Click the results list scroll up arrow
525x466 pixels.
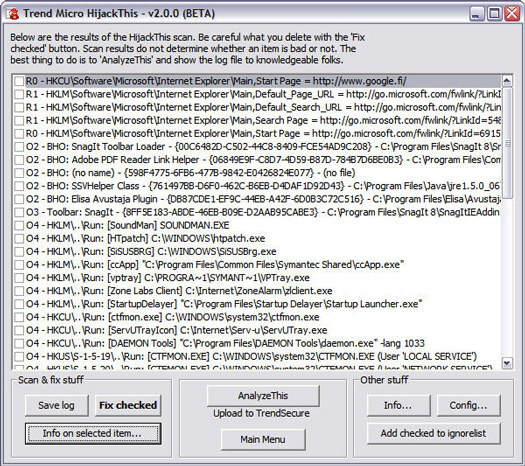(507, 81)
